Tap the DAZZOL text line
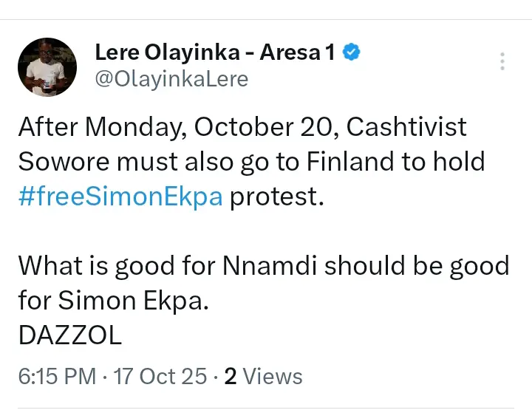The height and width of the screenshot is (410, 532). (69, 336)
